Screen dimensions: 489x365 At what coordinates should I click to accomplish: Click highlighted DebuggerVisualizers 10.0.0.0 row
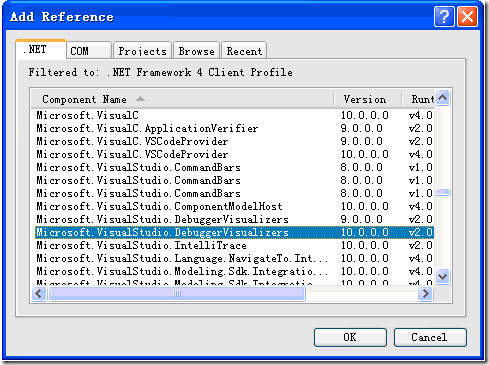point(234,232)
